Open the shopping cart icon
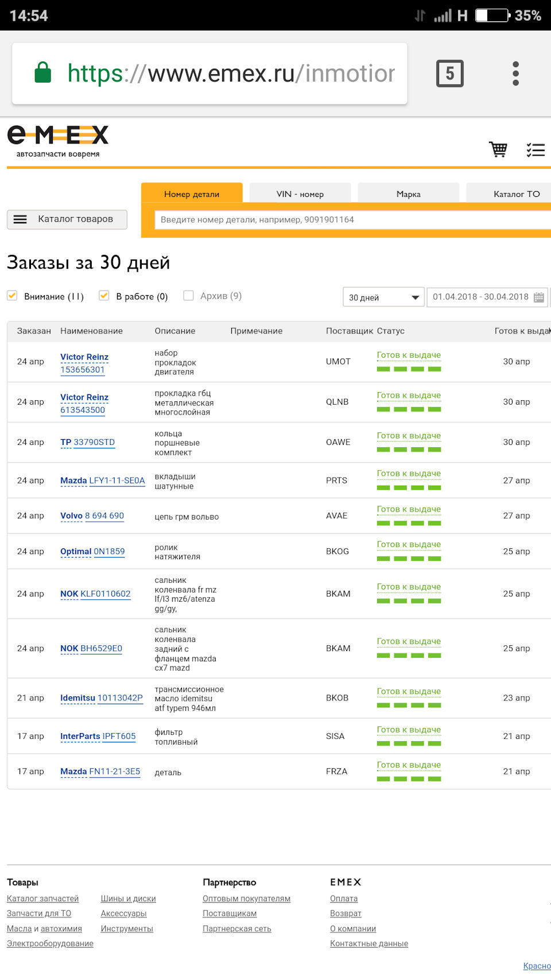This screenshot has width=551, height=980. click(498, 149)
